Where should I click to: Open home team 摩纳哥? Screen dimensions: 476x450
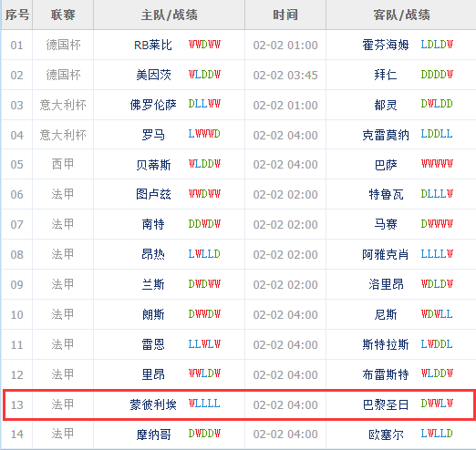[153, 435]
